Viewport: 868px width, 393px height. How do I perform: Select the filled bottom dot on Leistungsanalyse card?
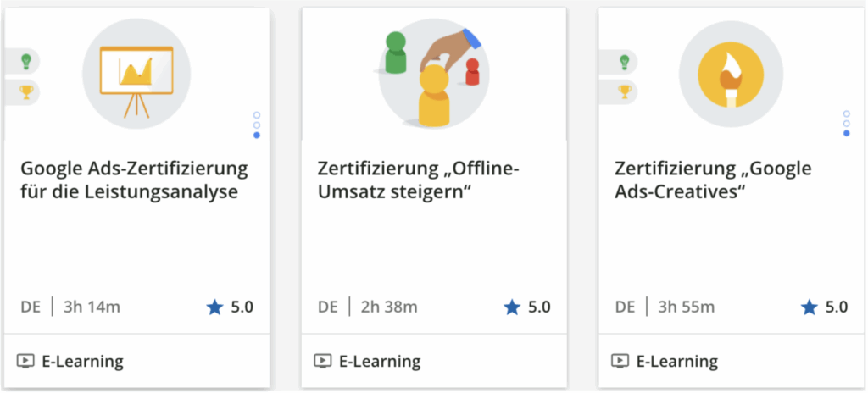click(x=257, y=135)
